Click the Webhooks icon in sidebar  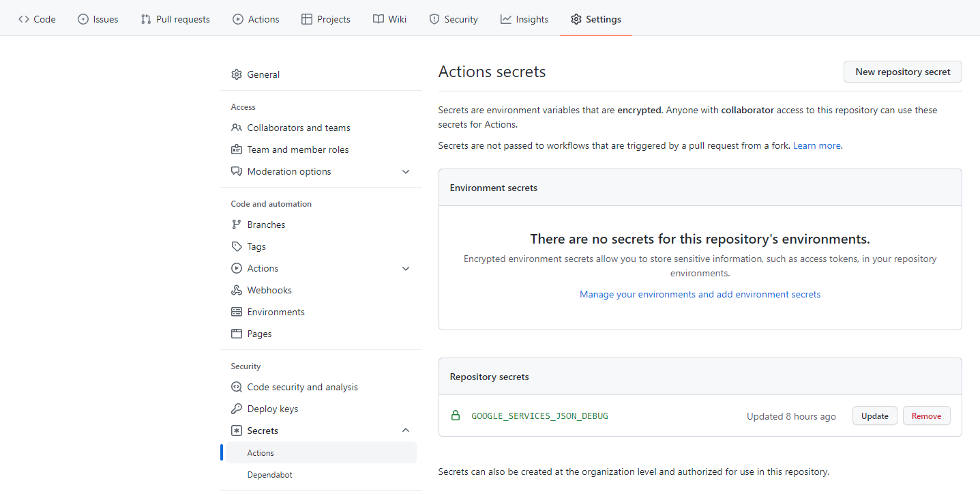[x=237, y=290]
